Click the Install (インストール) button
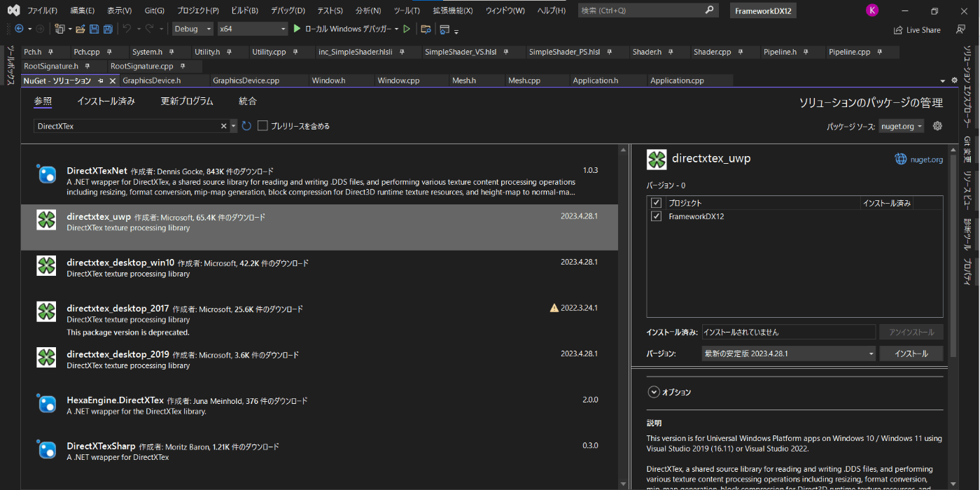 click(x=911, y=353)
